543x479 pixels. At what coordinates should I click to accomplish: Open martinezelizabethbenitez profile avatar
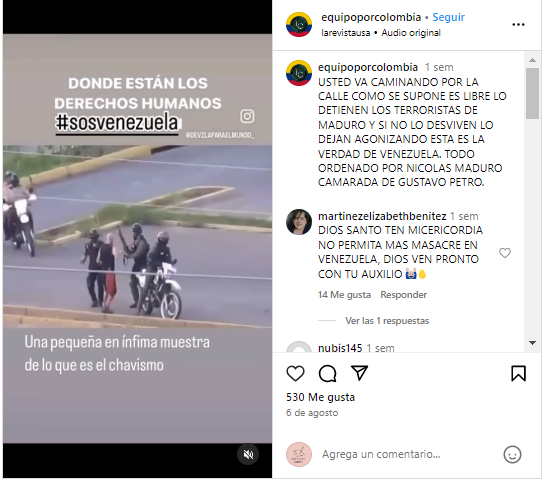[x=299, y=222]
